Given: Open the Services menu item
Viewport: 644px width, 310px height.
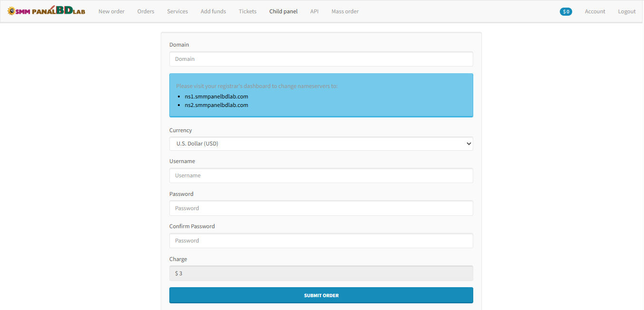Looking at the screenshot, I should [177, 11].
